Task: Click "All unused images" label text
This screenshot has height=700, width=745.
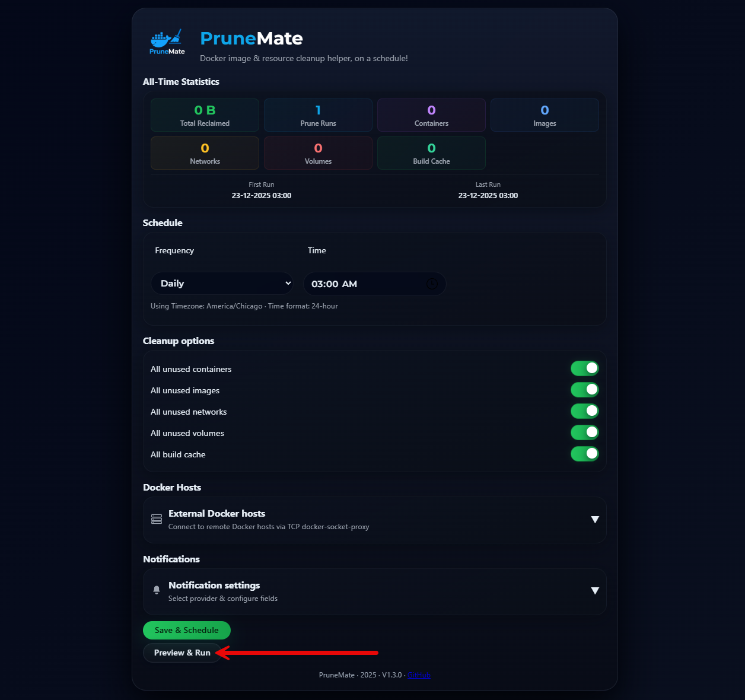Action: coord(185,390)
